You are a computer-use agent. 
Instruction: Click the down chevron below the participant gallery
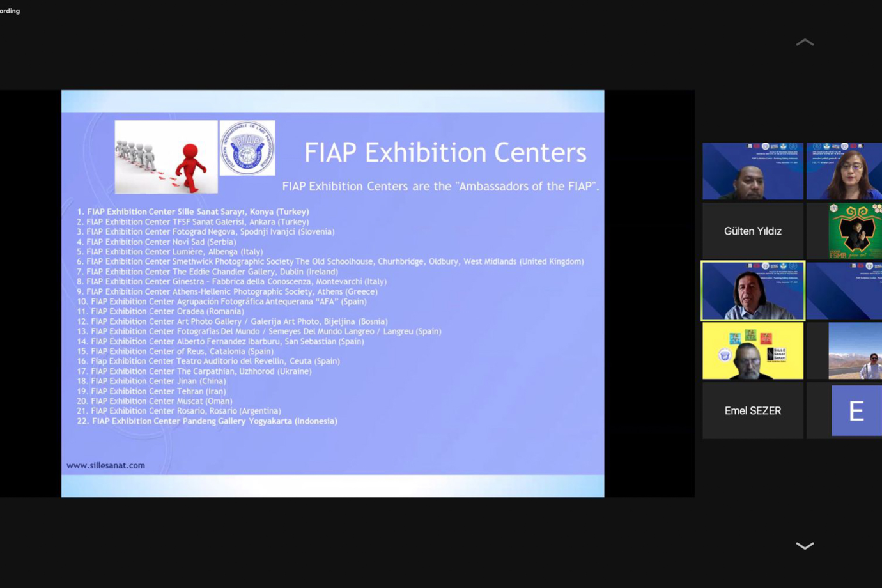[805, 546]
